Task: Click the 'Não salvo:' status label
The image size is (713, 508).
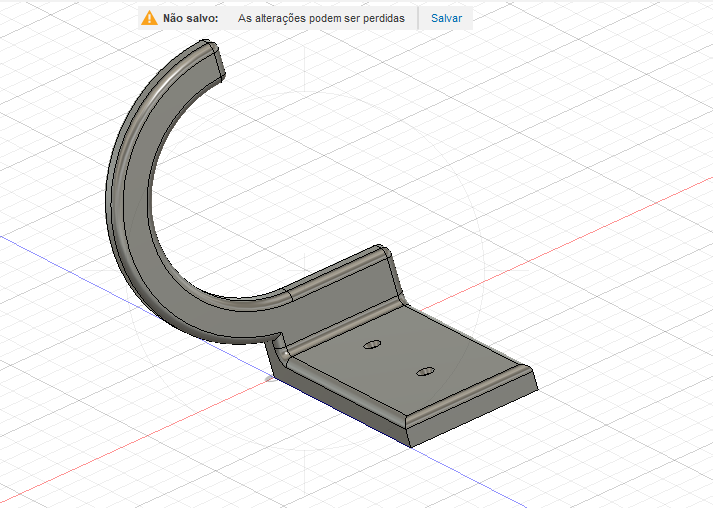Action: tap(190, 18)
